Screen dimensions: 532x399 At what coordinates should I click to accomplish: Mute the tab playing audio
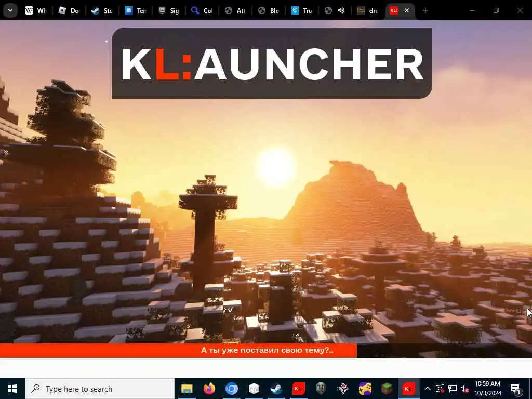click(x=341, y=10)
